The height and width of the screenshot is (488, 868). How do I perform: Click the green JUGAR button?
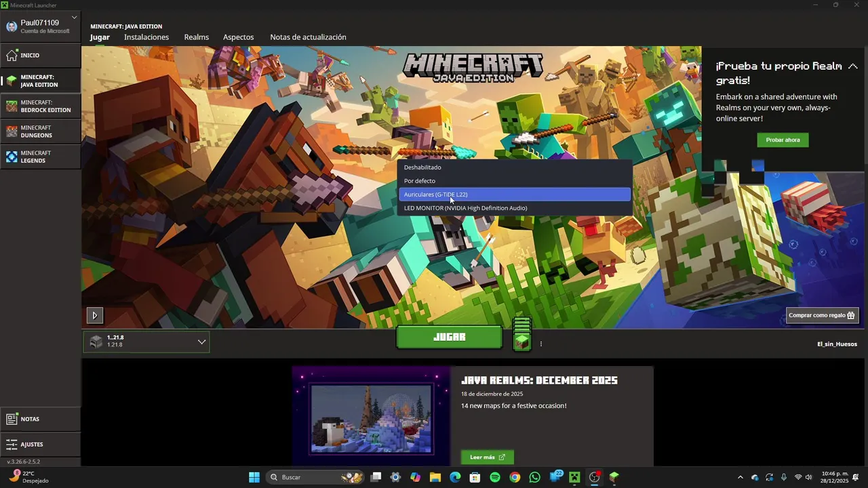[449, 337]
